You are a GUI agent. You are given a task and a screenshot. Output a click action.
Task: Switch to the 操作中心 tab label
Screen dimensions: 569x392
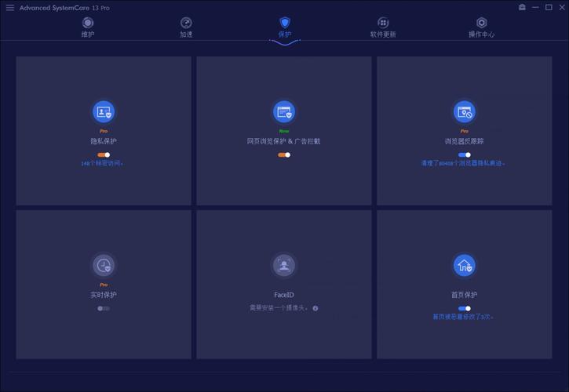(482, 34)
